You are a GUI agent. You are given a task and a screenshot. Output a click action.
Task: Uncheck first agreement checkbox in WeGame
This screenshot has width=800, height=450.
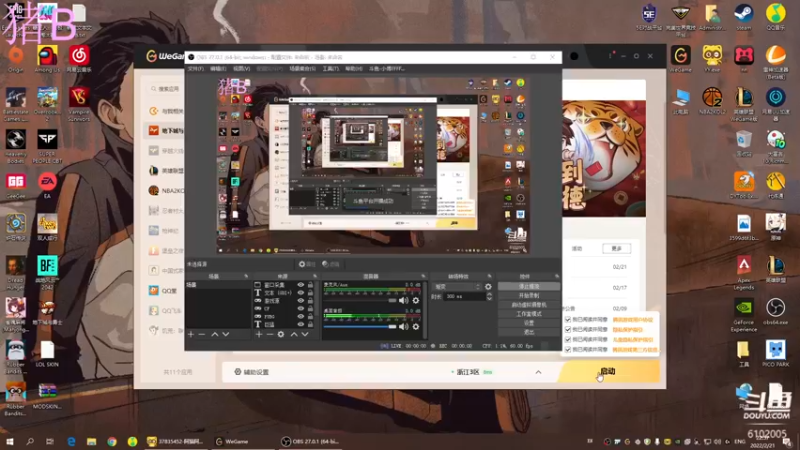[568, 319]
